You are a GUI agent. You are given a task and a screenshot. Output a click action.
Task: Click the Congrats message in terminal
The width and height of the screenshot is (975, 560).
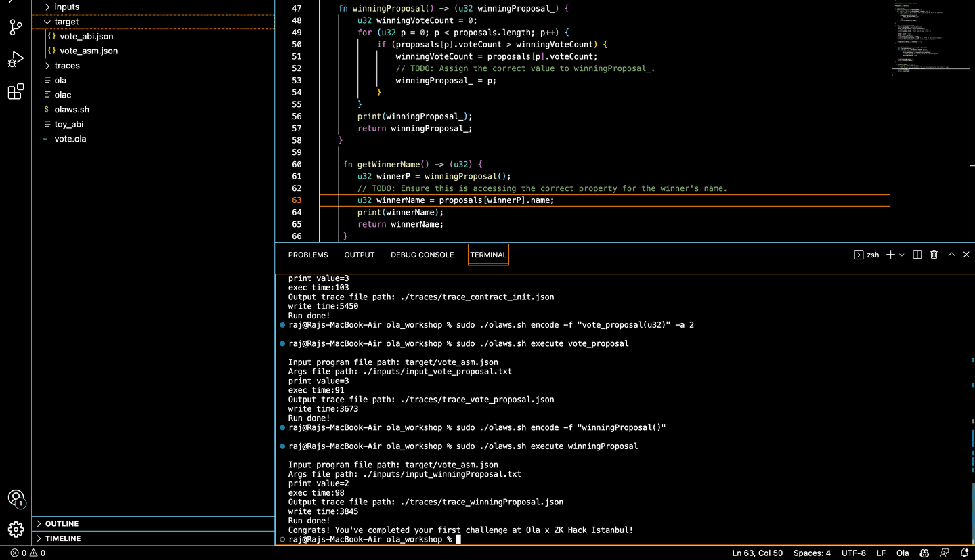coord(460,530)
